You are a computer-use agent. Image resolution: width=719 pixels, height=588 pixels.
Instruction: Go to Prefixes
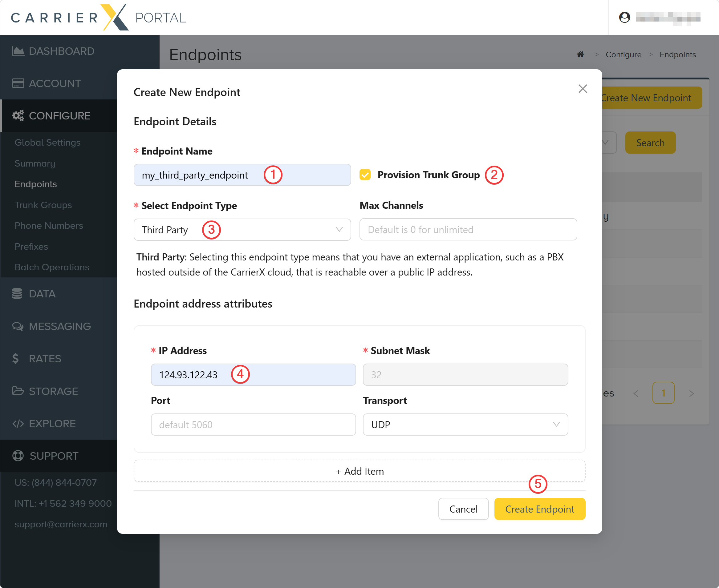(31, 247)
